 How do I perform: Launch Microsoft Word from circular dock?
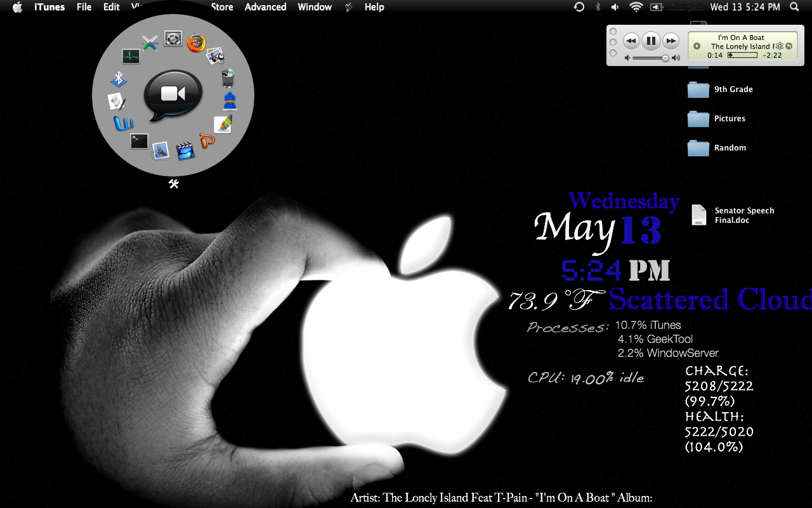click(x=123, y=123)
